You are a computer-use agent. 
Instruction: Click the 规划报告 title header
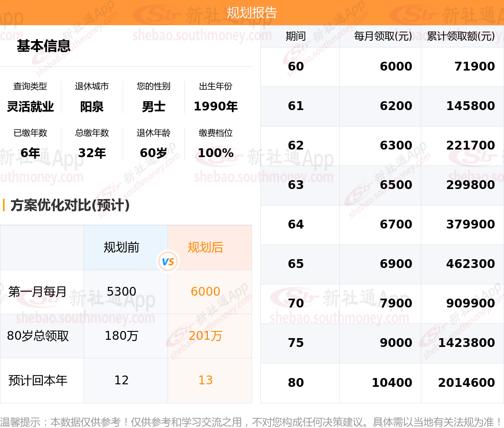[x=252, y=13]
